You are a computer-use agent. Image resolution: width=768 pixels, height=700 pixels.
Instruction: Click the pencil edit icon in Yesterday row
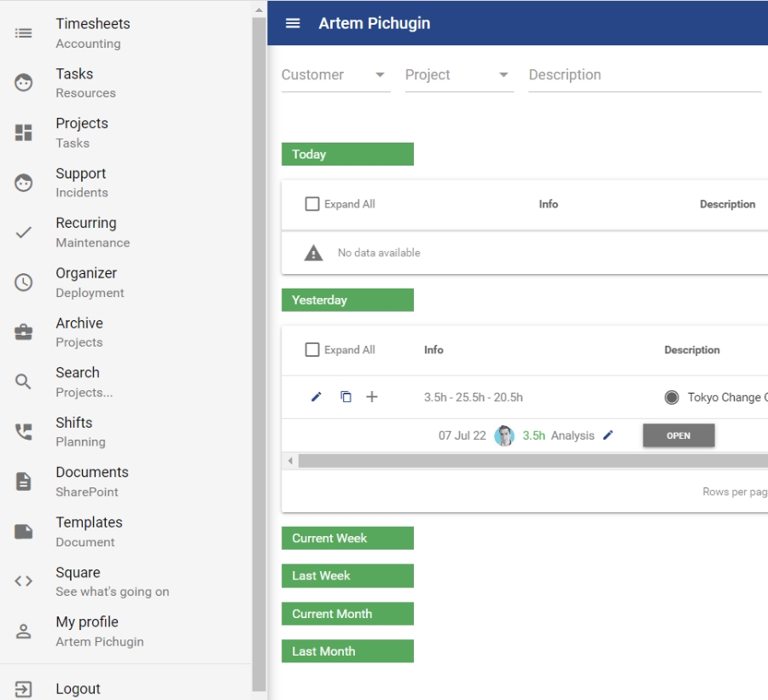click(x=317, y=397)
